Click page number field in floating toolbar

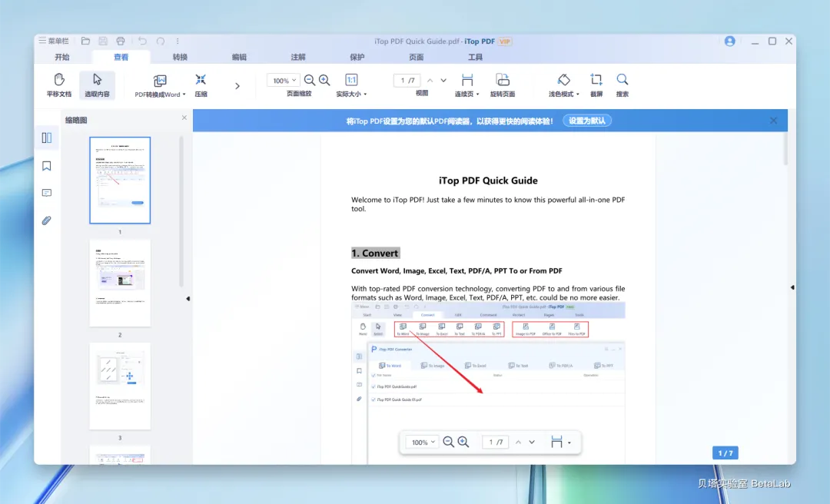[496, 442]
